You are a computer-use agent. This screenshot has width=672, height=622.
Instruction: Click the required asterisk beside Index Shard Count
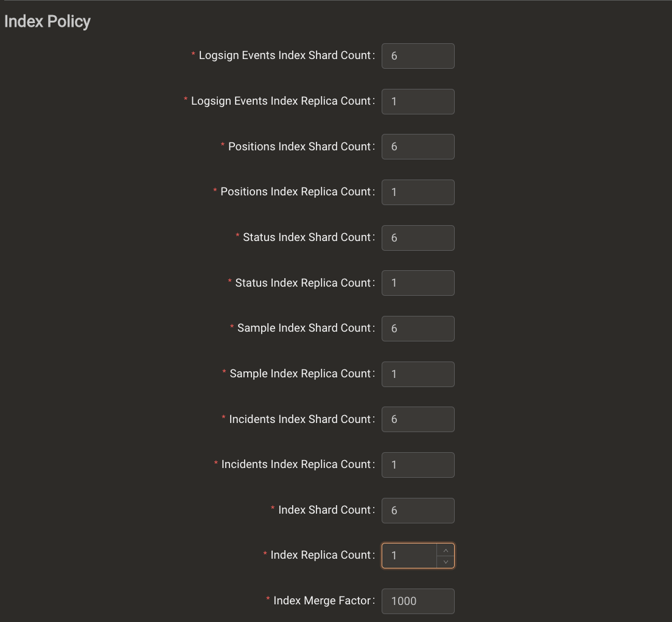coord(272,509)
